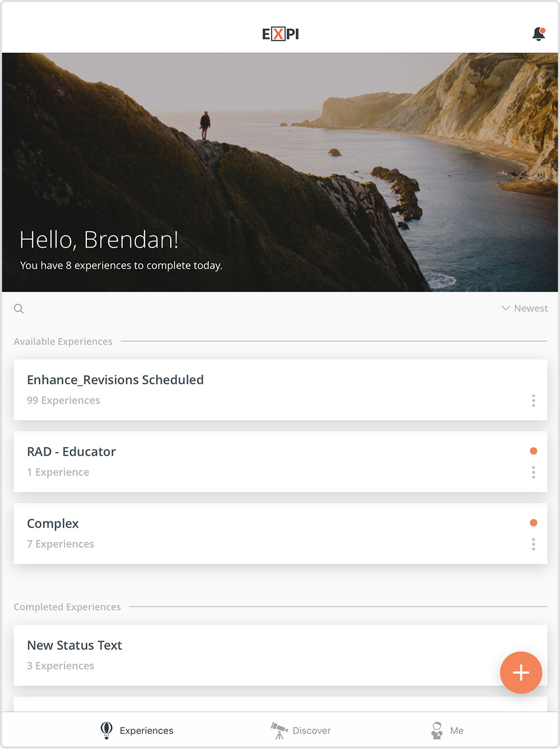
Task: Open more options for RAD - Educator
Action: [533, 472]
